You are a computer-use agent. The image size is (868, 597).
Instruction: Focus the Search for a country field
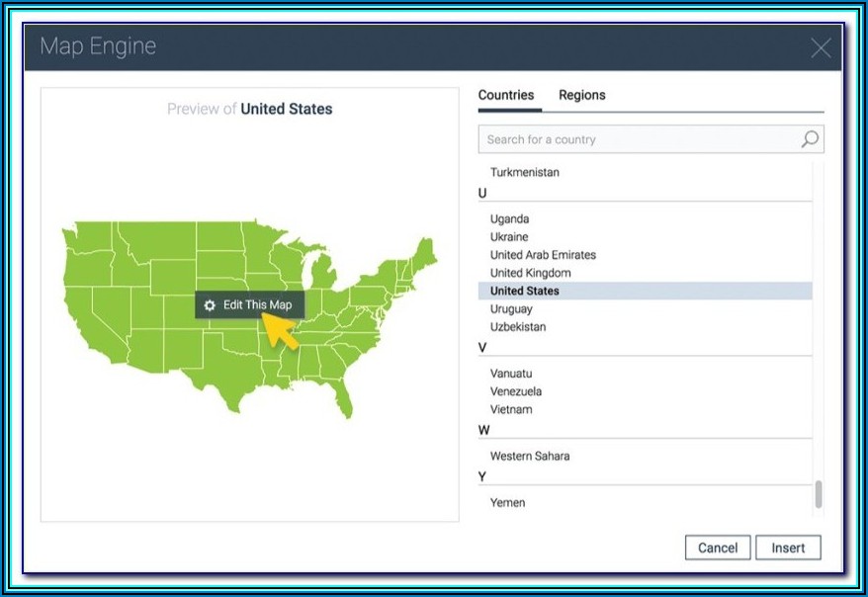click(638, 139)
